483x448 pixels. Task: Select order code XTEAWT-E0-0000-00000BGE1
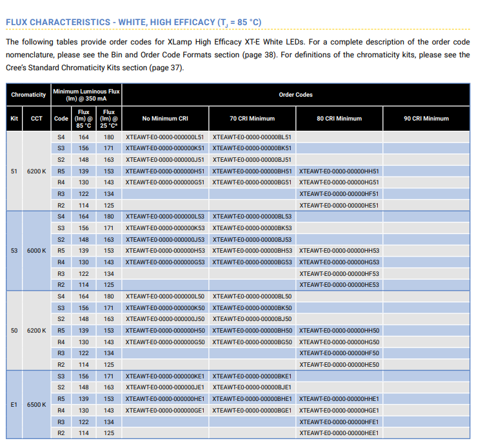(x=251, y=411)
